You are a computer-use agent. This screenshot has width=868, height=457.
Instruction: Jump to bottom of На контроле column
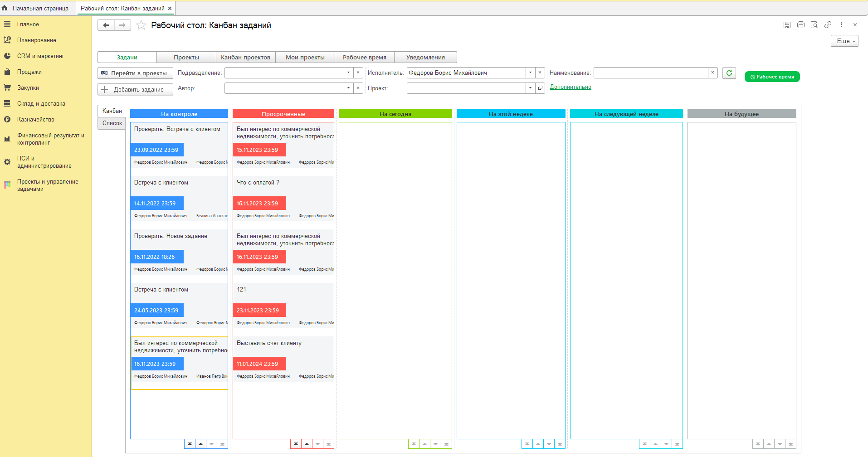coord(223,444)
